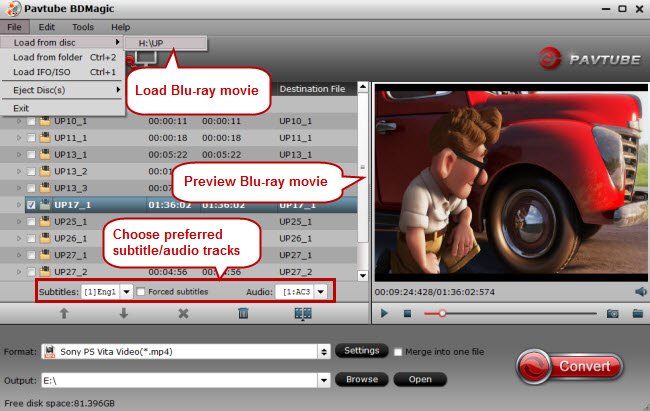
Task: Uncheck the UP17_1 title checkbox
Action: pos(31,205)
